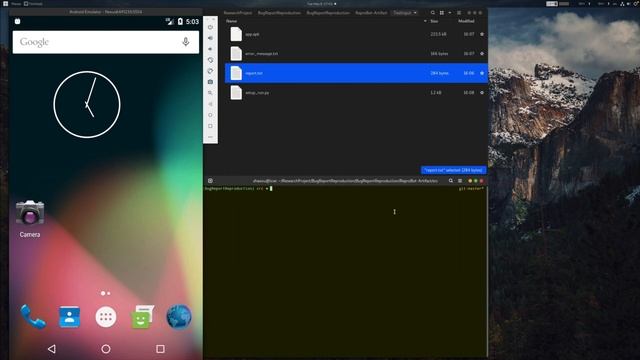Toggle star on report.txt row
The height and width of the screenshot is (360, 640).
coord(482,73)
